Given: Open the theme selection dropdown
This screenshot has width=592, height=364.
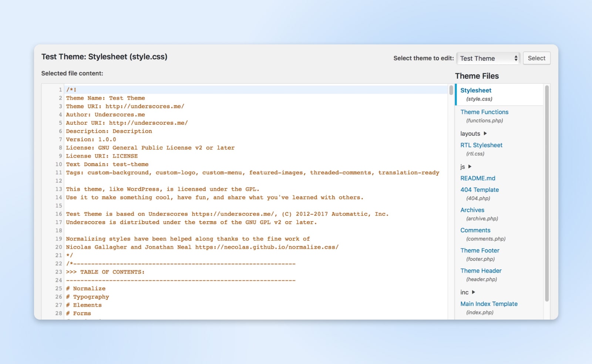Looking at the screenshot, I should 488,58.
